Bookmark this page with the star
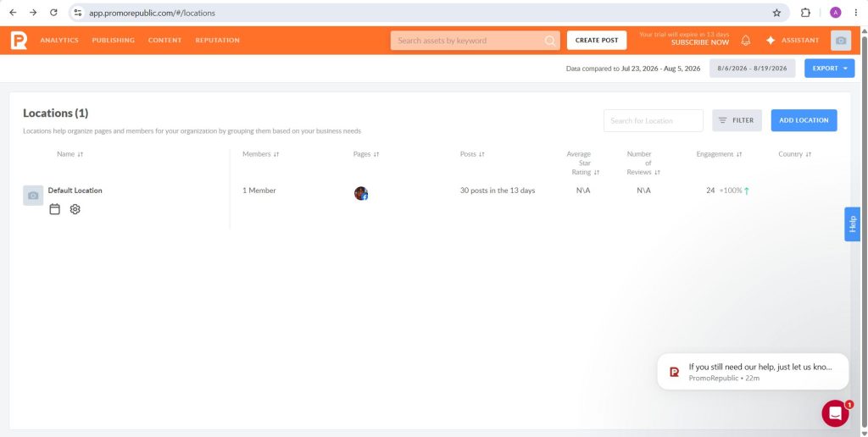Screen dimensions: 868x437 (776, 13)
